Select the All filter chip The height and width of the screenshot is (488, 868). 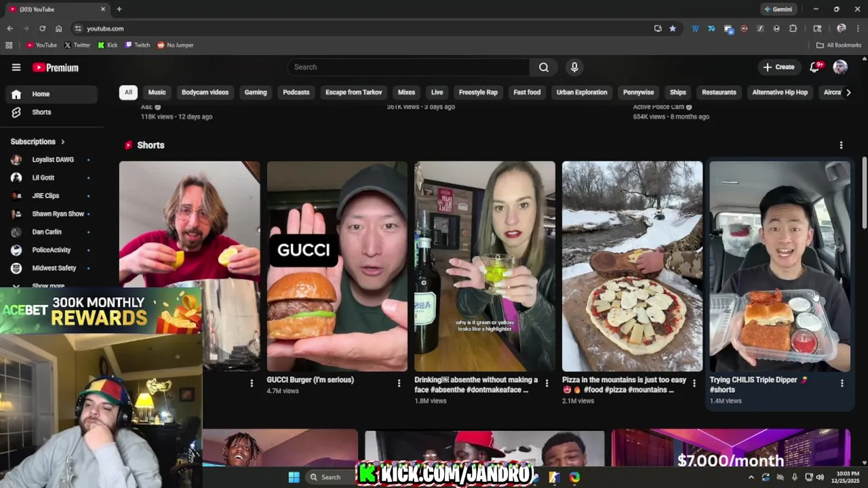click(128, 92)
